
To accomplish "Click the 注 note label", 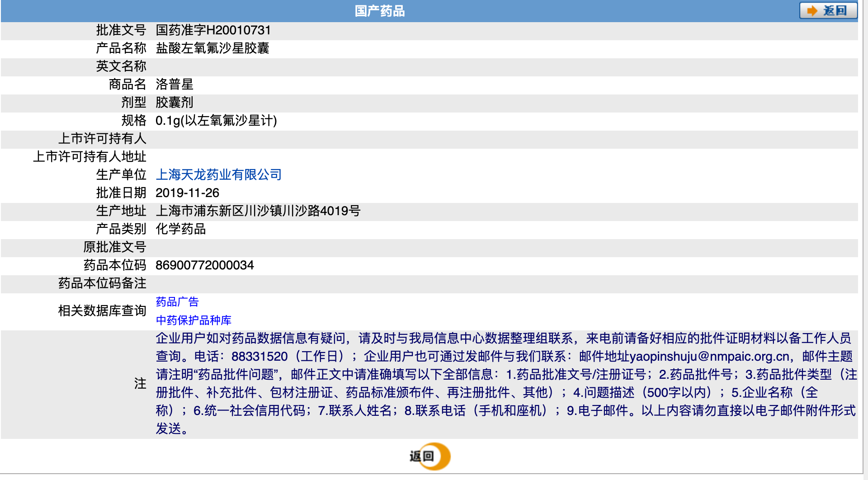I will (x=140, y=384).
